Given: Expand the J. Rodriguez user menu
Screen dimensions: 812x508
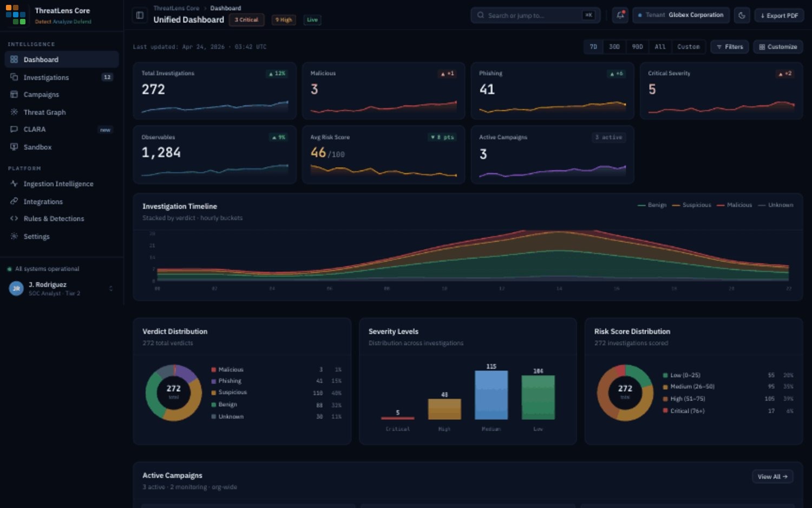Looking at the screenshot, I should (x=111, y=289).
